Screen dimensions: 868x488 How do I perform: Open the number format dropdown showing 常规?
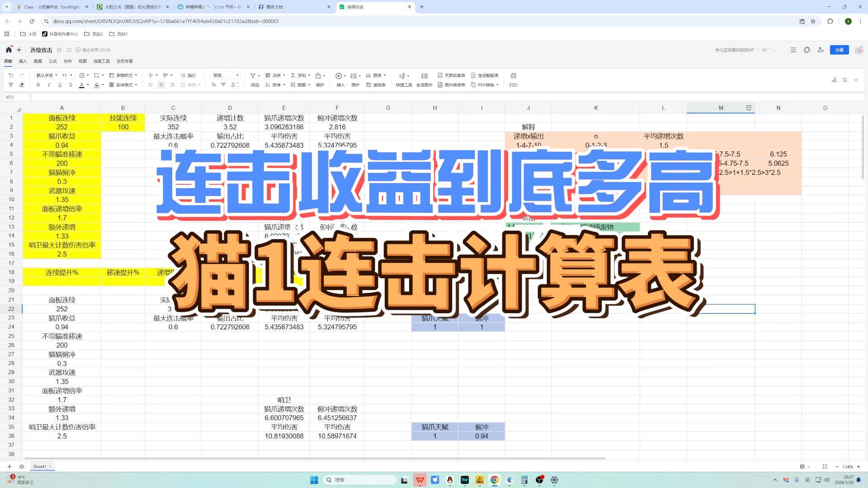pos(225,75)
